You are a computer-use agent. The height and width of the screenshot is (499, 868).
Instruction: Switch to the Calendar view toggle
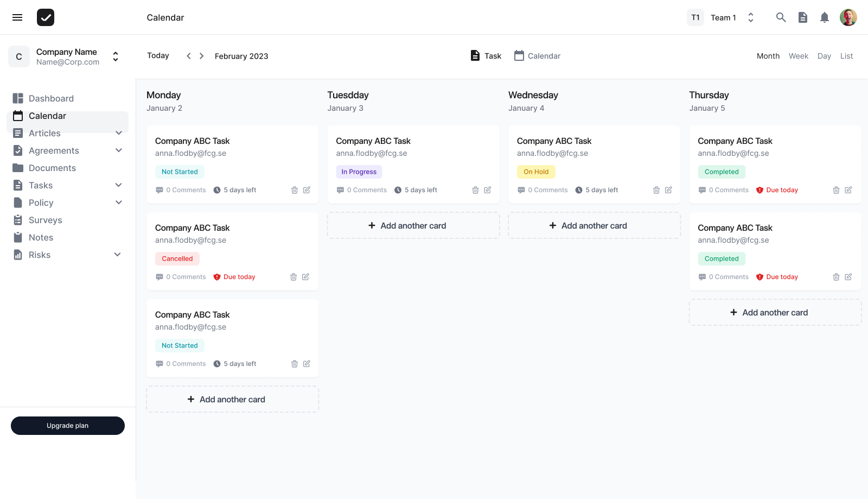[x=537, y=55]
